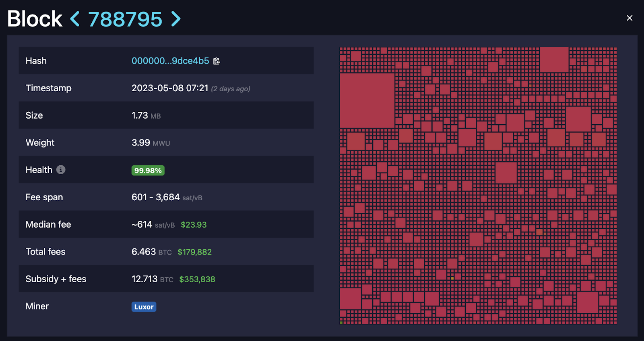Image resolution: width=644 pixels, height=341 pixels.
Task: Click the total fees $179,882 amount
Action: [194, 252]
